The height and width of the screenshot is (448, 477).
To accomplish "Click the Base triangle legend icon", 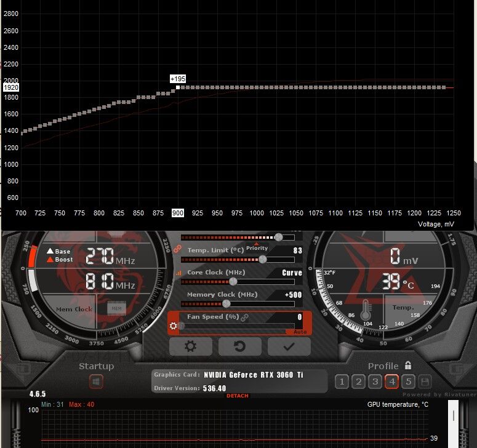I will click(50, 251).
